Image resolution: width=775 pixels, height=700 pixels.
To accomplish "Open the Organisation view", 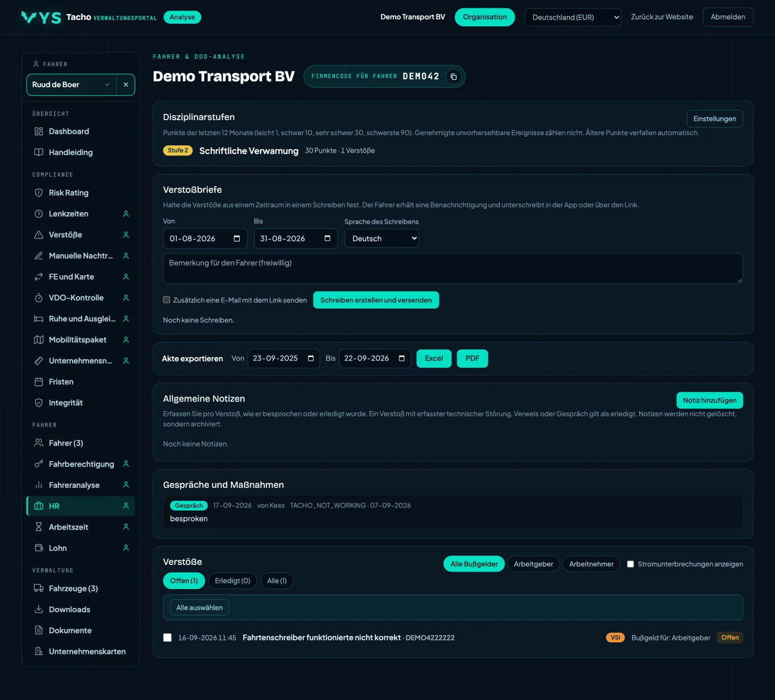I will [x=485, y=17].
